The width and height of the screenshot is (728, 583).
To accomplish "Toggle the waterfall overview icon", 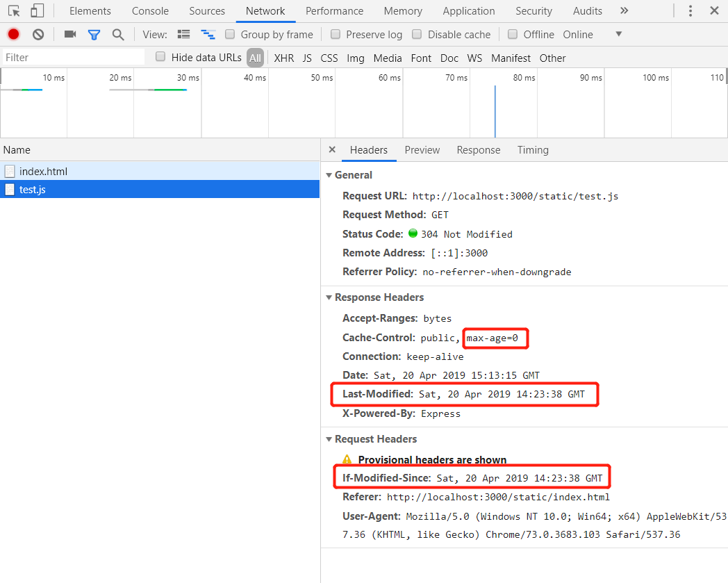I will click(208, 34).
